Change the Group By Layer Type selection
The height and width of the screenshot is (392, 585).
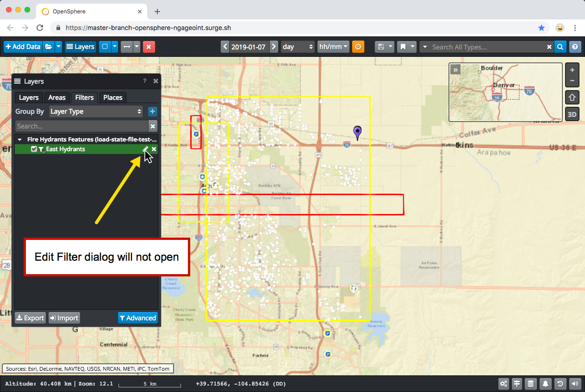pos(96,111)
